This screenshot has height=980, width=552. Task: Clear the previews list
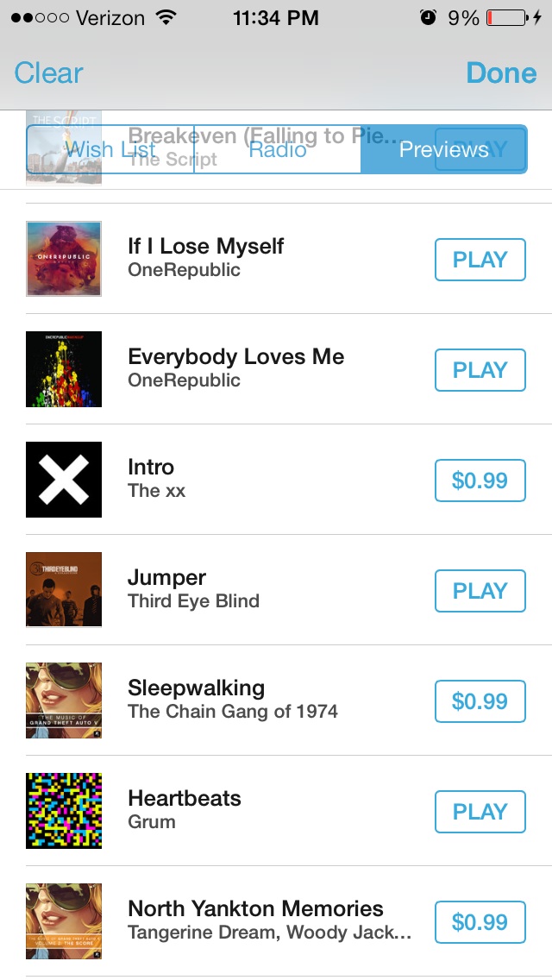point(48,73)
